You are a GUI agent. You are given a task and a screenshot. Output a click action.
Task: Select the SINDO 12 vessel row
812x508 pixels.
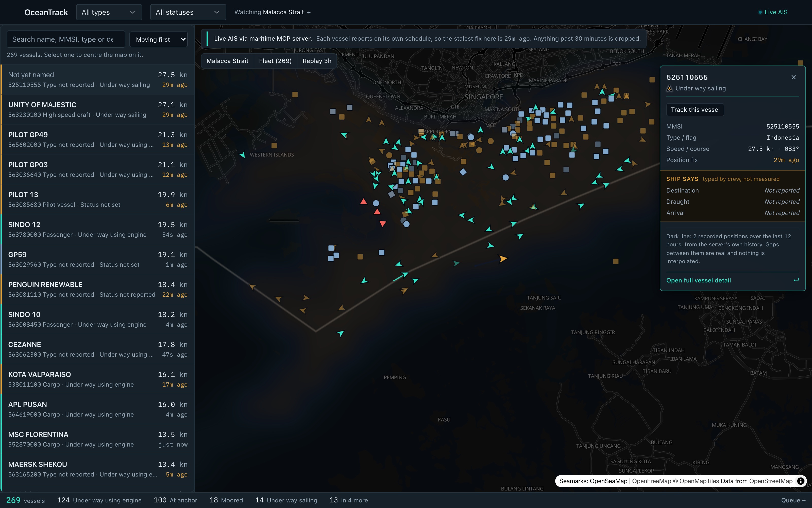click(x=98, y=229)
